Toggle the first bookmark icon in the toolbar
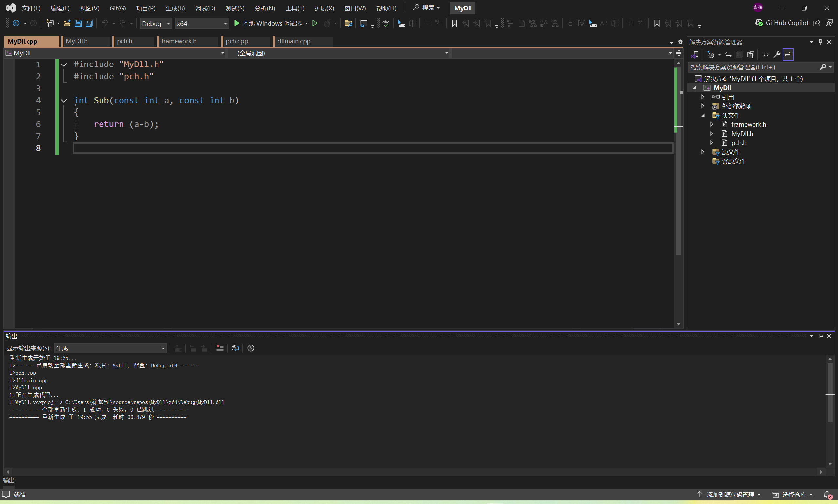Viewport: 838px width, 504px height. tap(454, 23)
